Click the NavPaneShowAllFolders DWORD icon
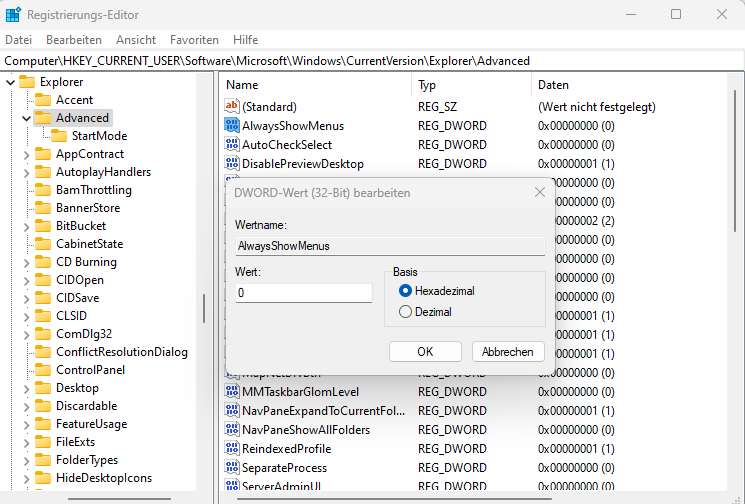This screenshot has height=504, width=745. click(x=232, y=429)
